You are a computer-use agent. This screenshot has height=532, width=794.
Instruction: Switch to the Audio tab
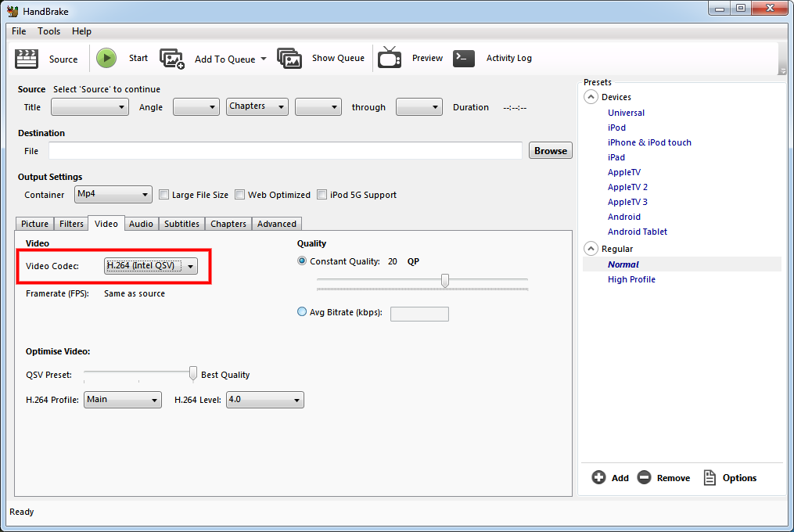(x=141, y=224)
